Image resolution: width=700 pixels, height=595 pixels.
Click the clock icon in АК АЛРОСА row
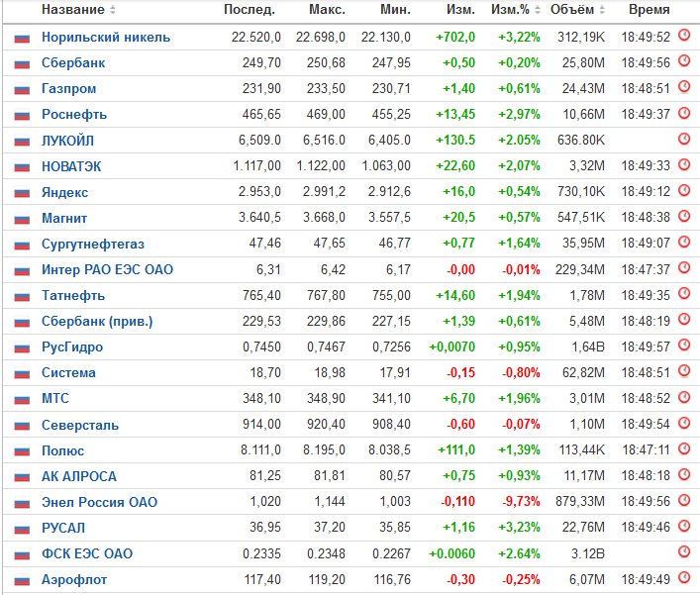pyautogui.click(x=684, y=474)
